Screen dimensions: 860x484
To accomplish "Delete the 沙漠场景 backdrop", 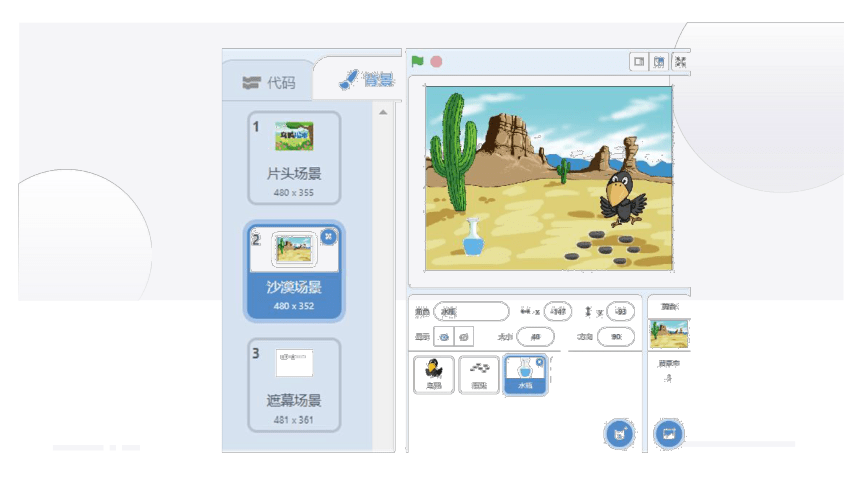I will tap(329, 237).
